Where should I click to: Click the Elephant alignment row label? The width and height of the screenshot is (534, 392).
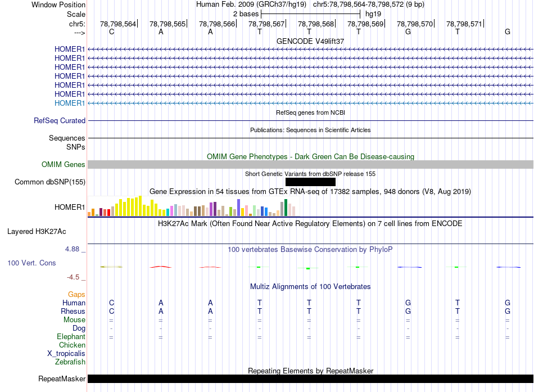tap(71, 336)
